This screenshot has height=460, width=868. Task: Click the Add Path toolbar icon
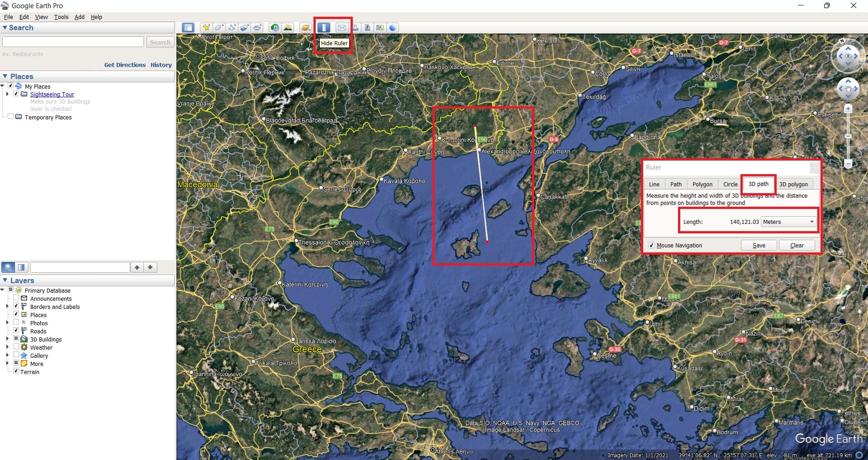point(232,28)
